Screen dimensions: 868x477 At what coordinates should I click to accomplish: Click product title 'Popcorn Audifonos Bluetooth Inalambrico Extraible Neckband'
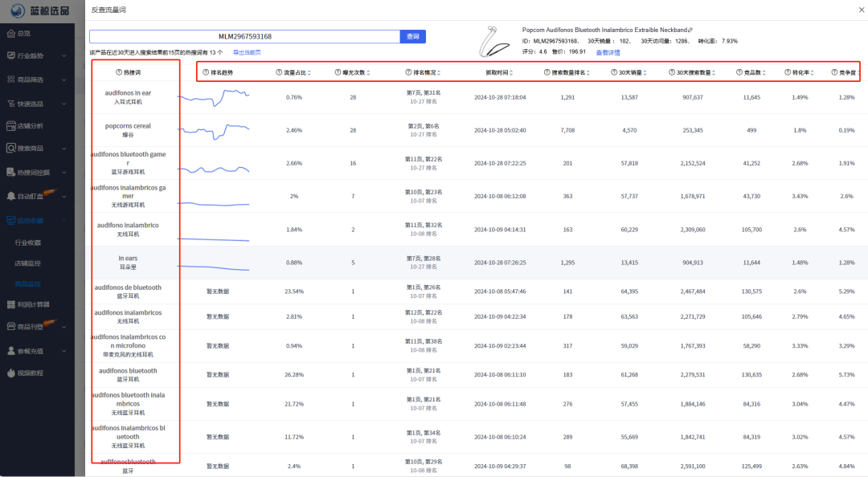[x=604, y=30]
